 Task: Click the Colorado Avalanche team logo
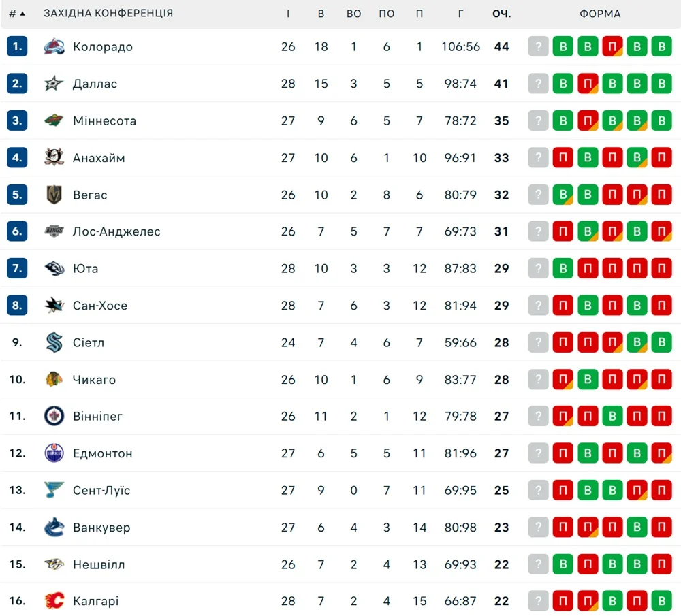pyautogui.click(x=54, y=47)
